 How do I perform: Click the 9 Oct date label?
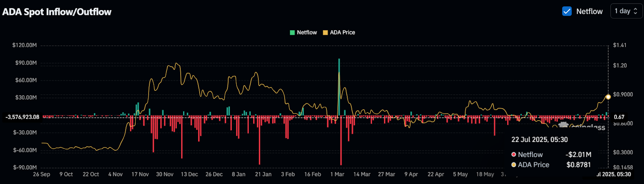click(x=66, y=174)
